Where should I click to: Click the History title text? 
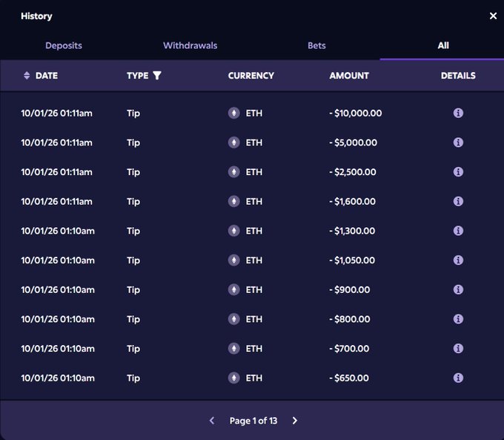pos(36,16)
